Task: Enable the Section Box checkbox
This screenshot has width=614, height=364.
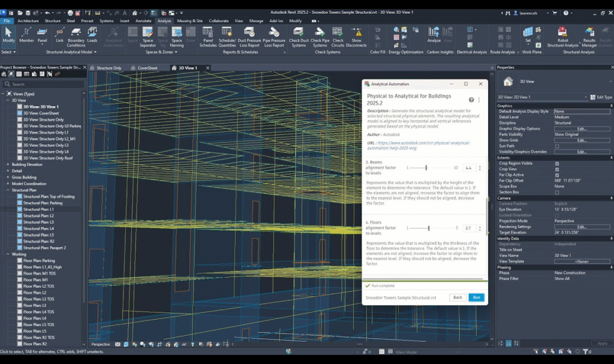Action: (x=556, y=192)
